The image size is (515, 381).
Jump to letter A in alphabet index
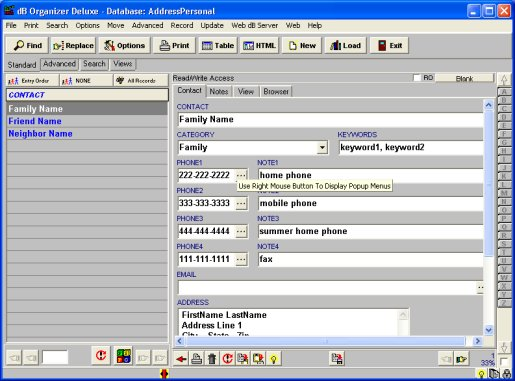(504, 91)
